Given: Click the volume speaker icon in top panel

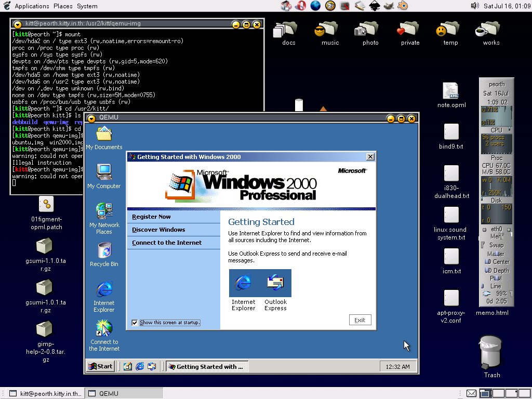Looking at the screenshot, I should coord(475,5).
